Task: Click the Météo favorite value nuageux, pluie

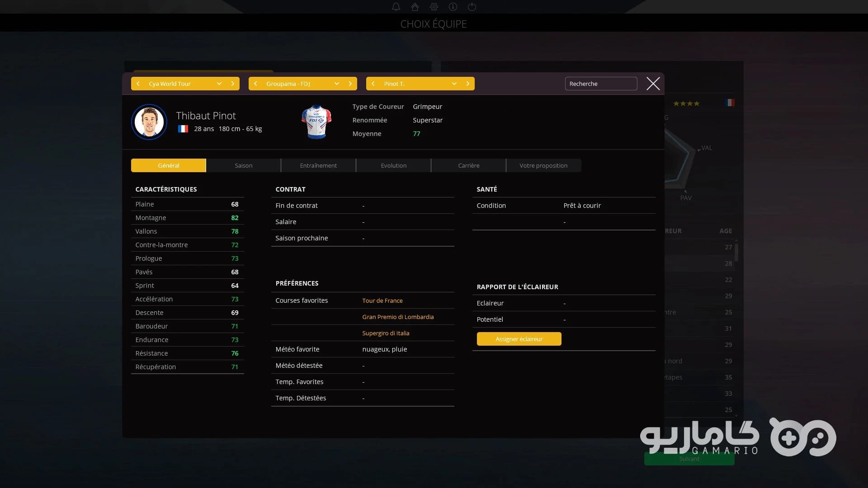Action: pos(385,349)
